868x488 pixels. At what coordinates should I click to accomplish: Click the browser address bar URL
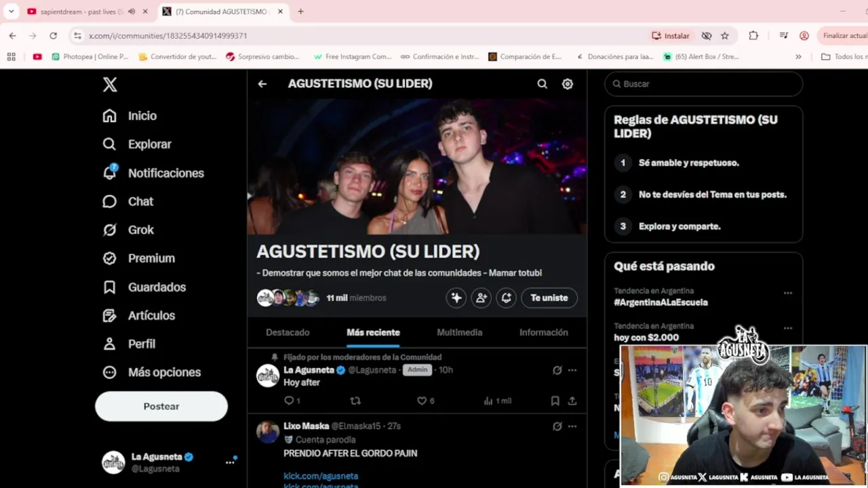(168, 35)
